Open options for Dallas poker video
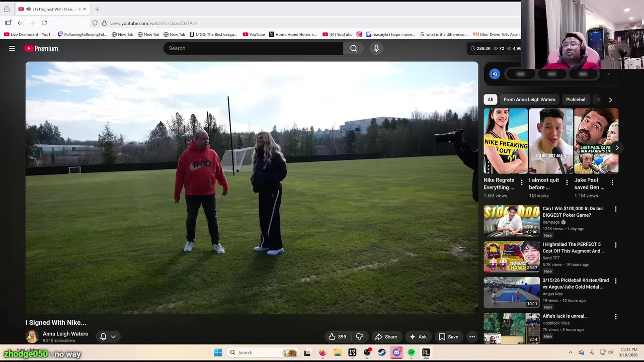The height and width of the screenshot is (362, 644). [x=615, y=209]
